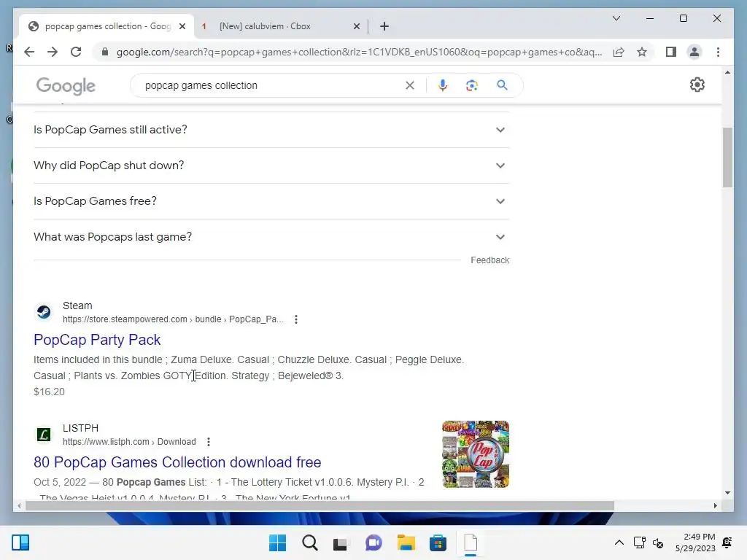The image size is (747, 560).
Task: Click the $16.20 price text
Action: click(49, 392)
